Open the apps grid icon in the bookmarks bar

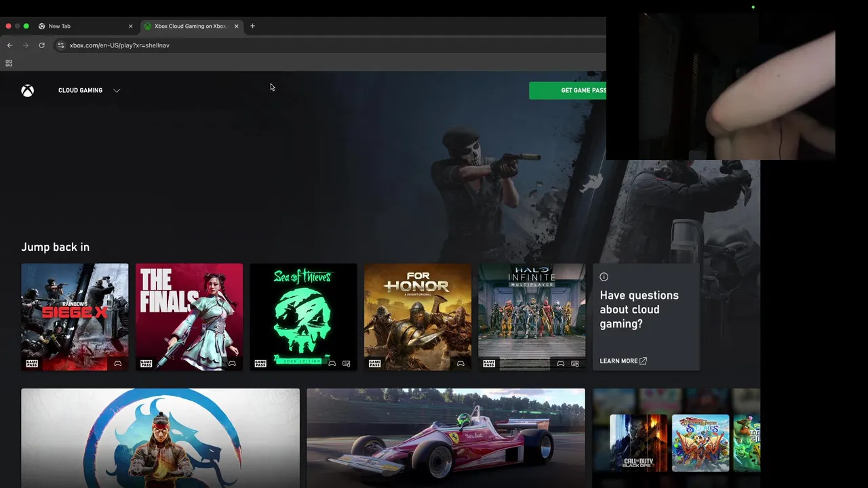tap(9, 63)
